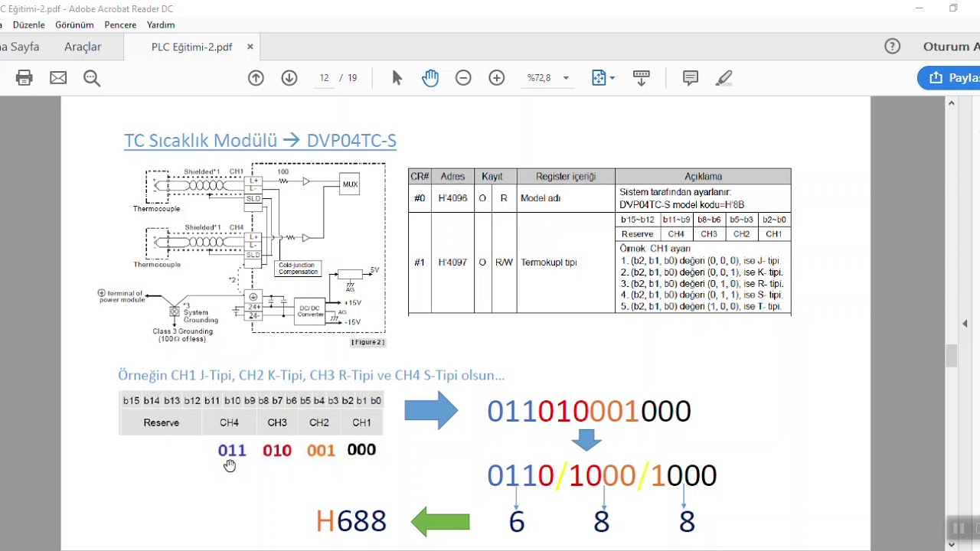Open the Help question mark icon
The image size is (980, 551).
(x=892, y=47)
